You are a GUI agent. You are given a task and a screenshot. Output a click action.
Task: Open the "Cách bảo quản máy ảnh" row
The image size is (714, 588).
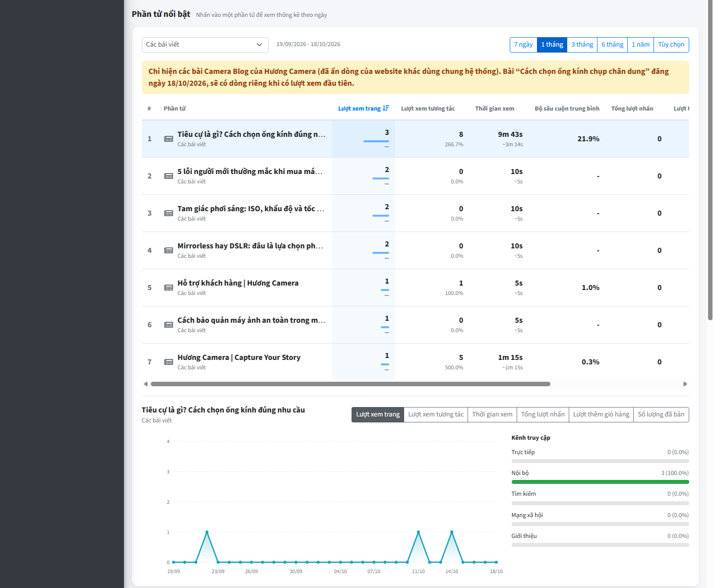click(416, 325)
